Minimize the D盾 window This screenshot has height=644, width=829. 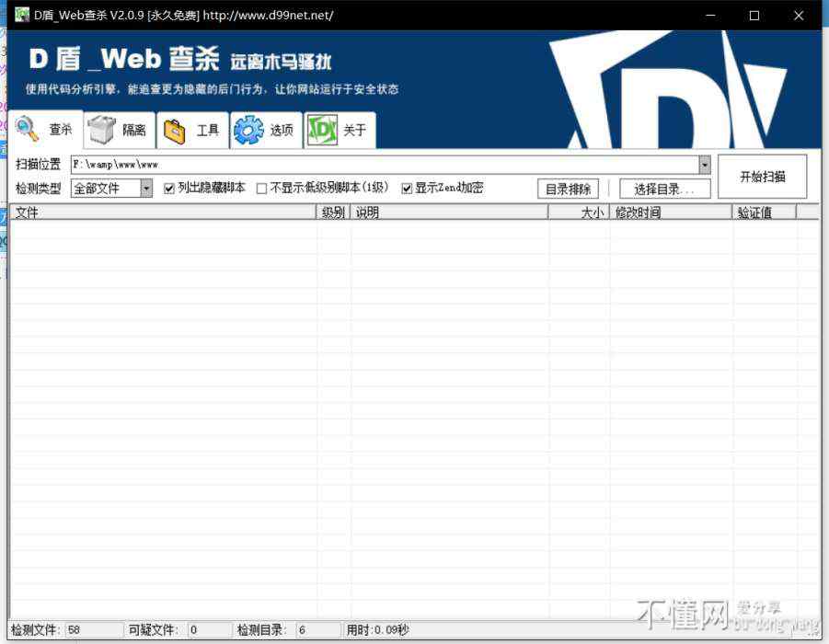point(710,16)
